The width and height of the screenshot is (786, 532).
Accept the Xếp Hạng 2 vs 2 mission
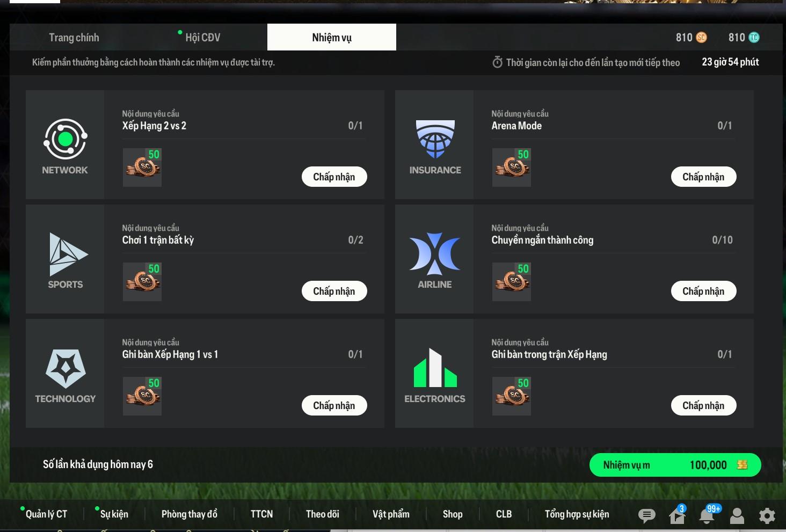334,177
